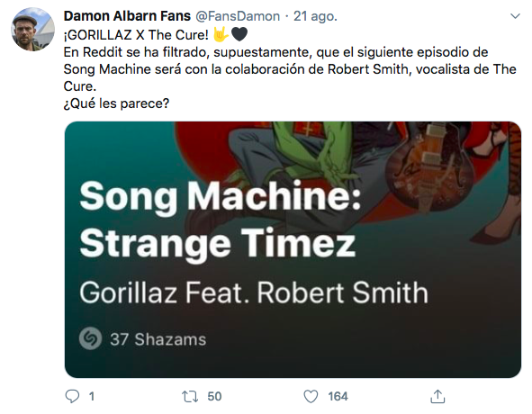Open the tweet options chevron menu
The height and width of the screenshot is (414, 532).
tap(515, 16)
